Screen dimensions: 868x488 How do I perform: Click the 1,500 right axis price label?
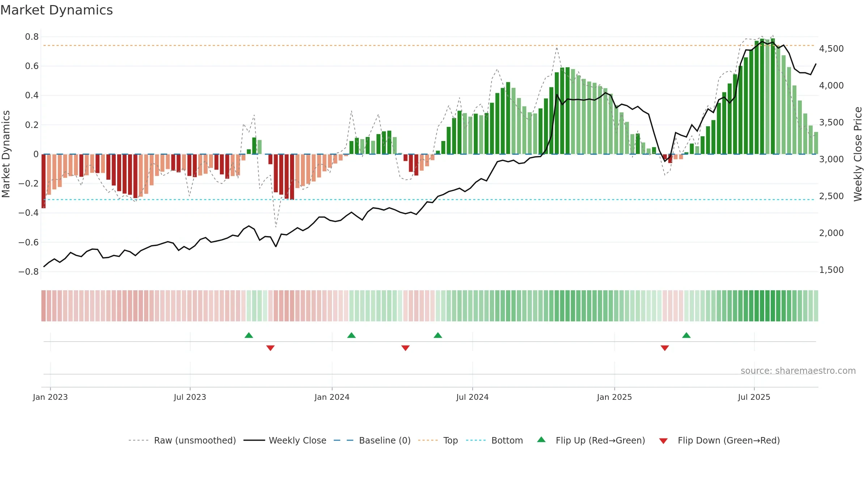[x=831, y=270]
